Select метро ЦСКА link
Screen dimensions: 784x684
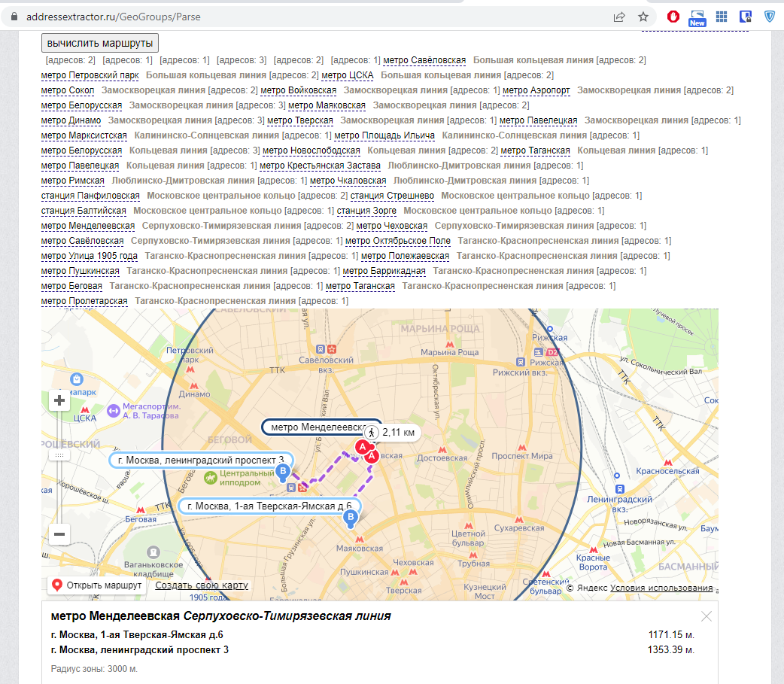[348, 75]
